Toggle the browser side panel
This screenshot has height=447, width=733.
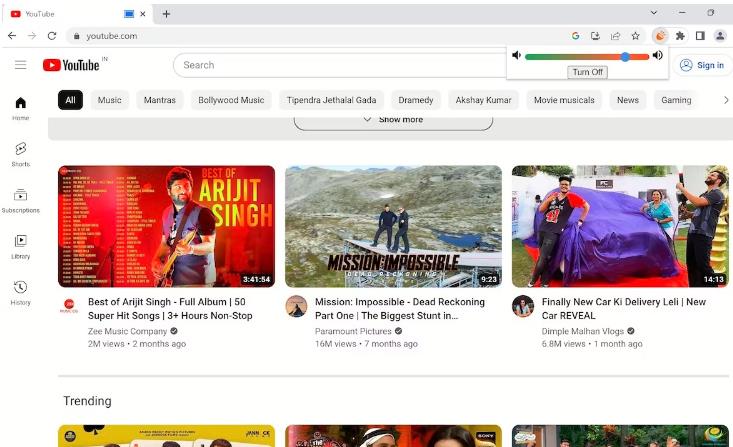(x=700, y=36)
